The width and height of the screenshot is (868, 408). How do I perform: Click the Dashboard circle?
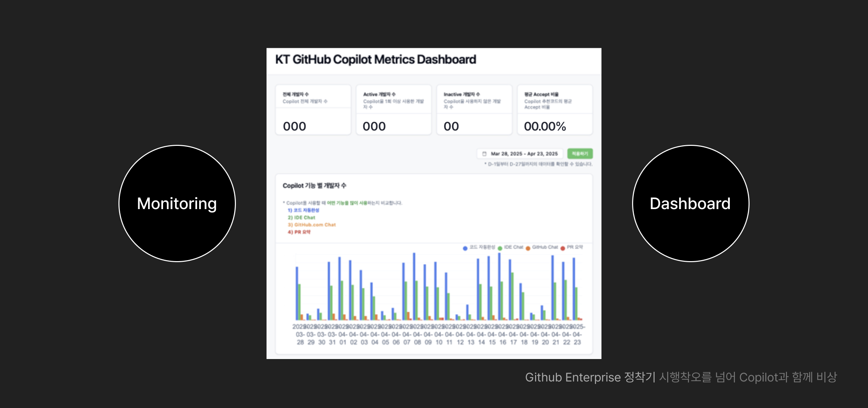click(x=691, y=203)
